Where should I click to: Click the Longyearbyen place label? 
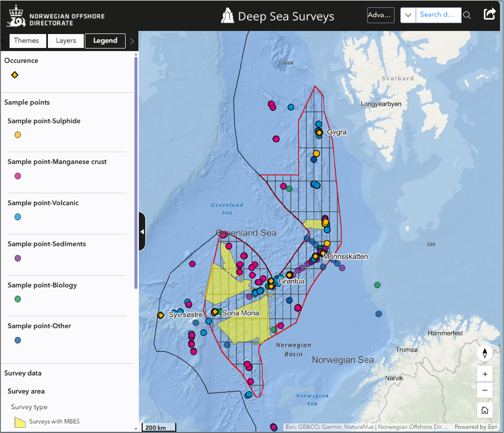coord(381,104)
